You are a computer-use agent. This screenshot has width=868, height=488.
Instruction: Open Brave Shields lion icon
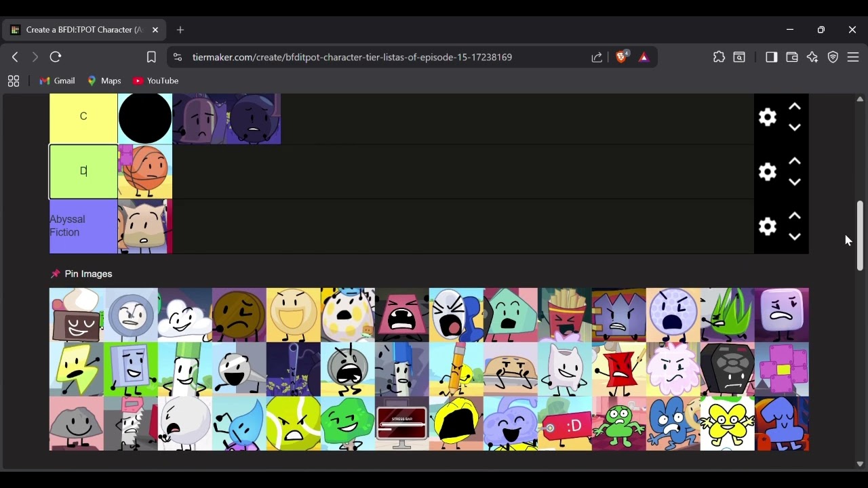621,57
